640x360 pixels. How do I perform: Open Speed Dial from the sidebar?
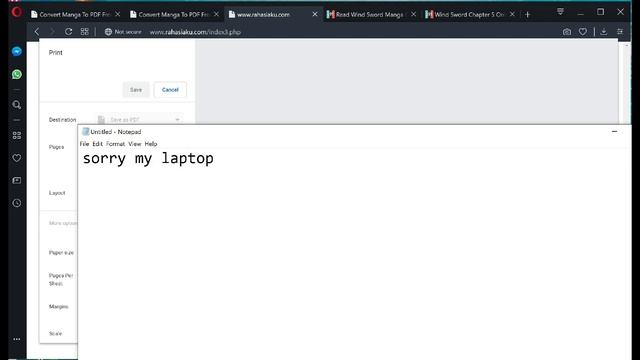(17, 136)
